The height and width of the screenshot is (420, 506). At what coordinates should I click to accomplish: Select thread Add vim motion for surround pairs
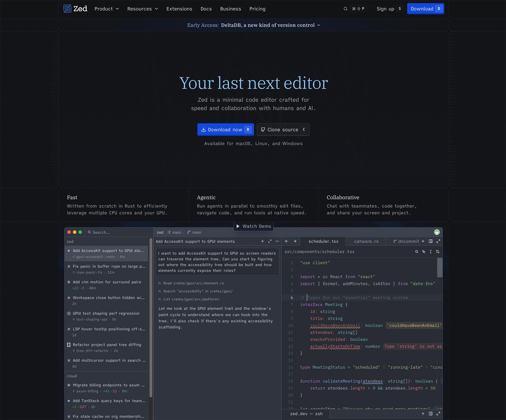click(x=106, y=285)
